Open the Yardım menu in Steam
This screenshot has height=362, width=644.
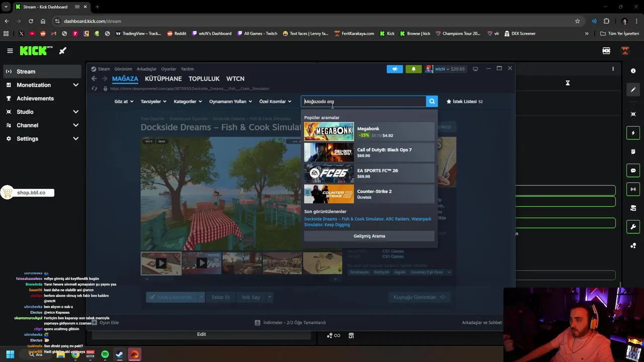point(187,69)
